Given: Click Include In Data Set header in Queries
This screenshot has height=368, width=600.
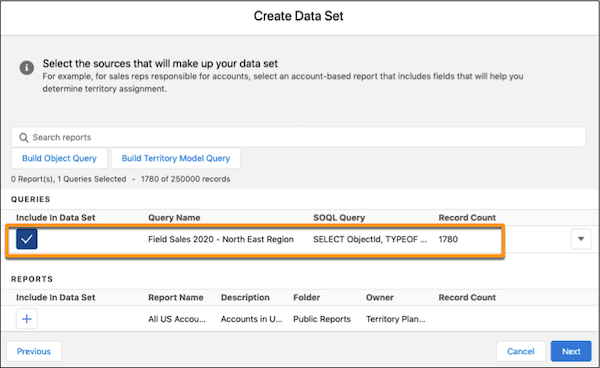Looking at the screenshot, I should [55, 218].
